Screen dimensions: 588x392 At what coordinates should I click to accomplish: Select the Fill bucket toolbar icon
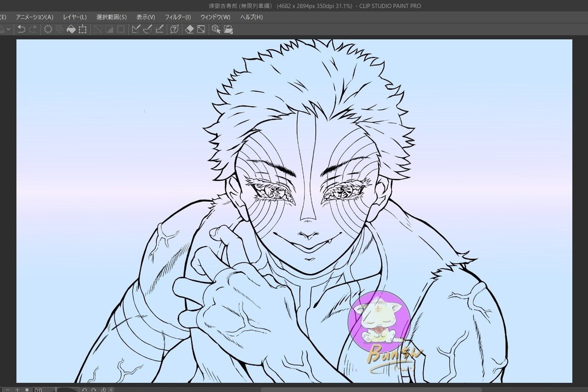click(x=71, y=29)
